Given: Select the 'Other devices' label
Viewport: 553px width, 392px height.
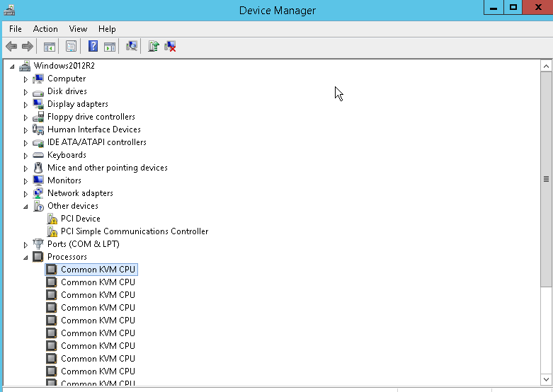Looking at the screenshot, I should [x=73, y=206].
